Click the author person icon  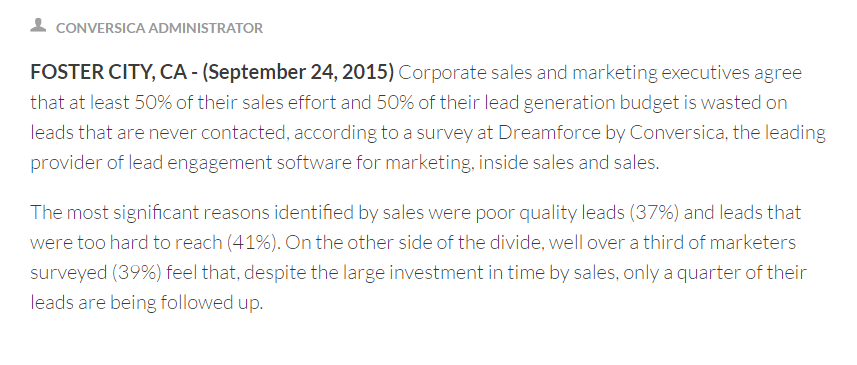pos(38,25)
